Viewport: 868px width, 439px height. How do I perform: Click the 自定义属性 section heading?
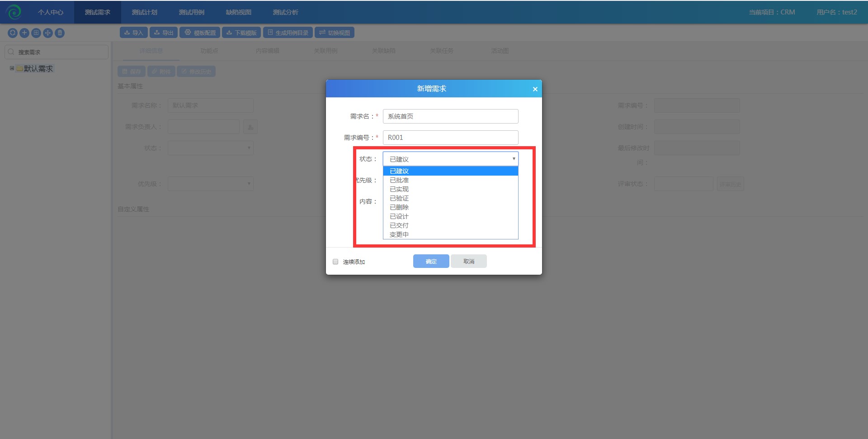[133, 209]
